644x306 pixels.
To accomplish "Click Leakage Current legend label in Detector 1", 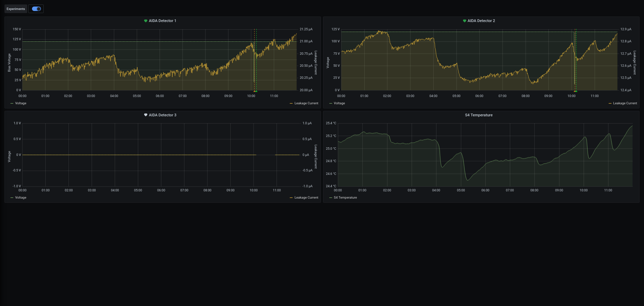I will (306, 103).
